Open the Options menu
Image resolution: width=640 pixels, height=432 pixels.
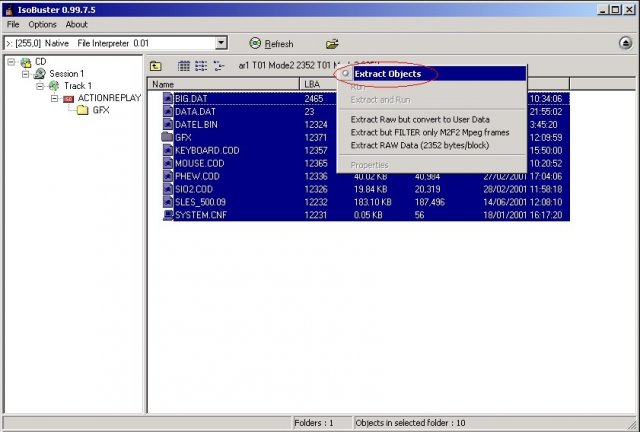pyautogui.click(x=42, y=24)
